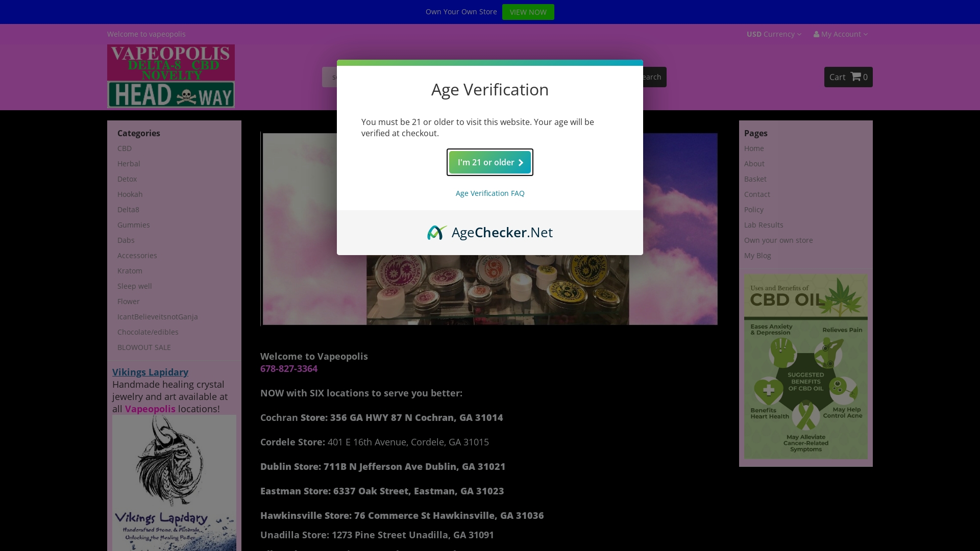Open the Age Verification FAQ link

[490, 193]
